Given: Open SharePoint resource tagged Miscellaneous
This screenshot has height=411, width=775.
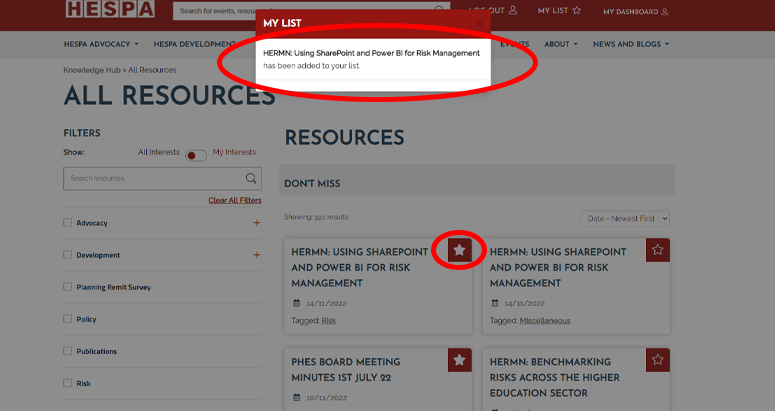Looking at the screenshot, I should tap(558, 267).
